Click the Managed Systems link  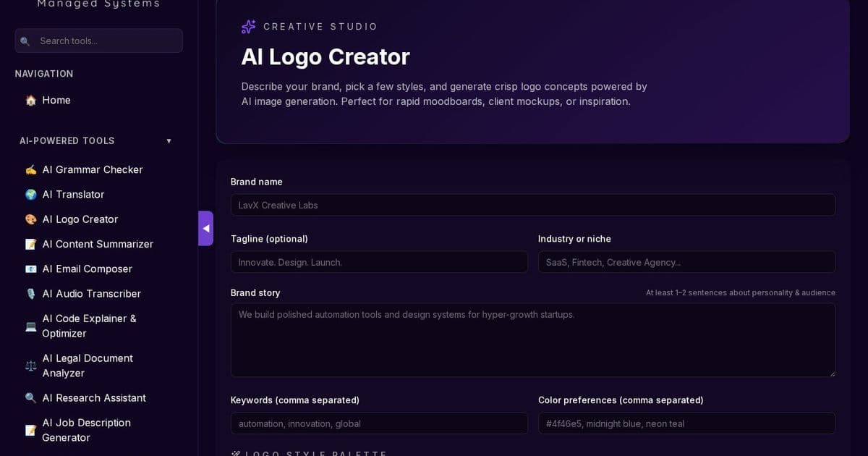(98, 4)
